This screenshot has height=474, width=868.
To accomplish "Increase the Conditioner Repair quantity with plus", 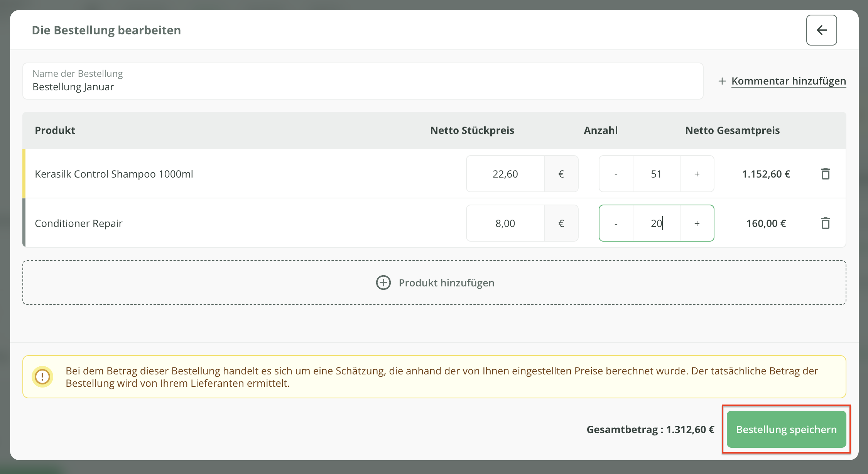I will 697,223.
